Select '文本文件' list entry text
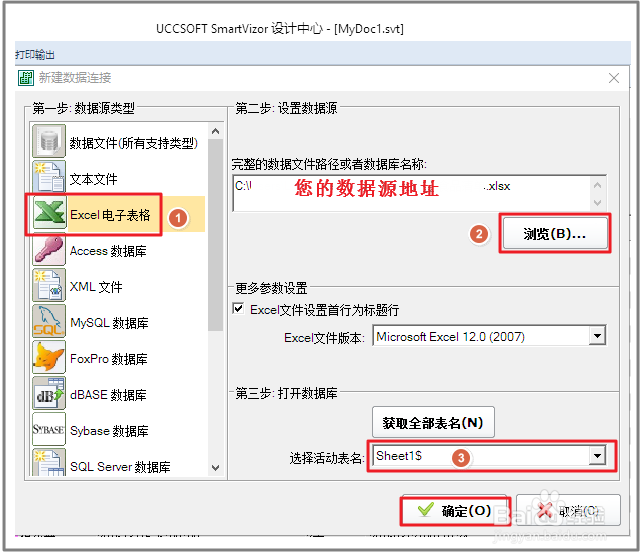Image resolution: width=643 pixels, height=558 pixels. (93, 179)
